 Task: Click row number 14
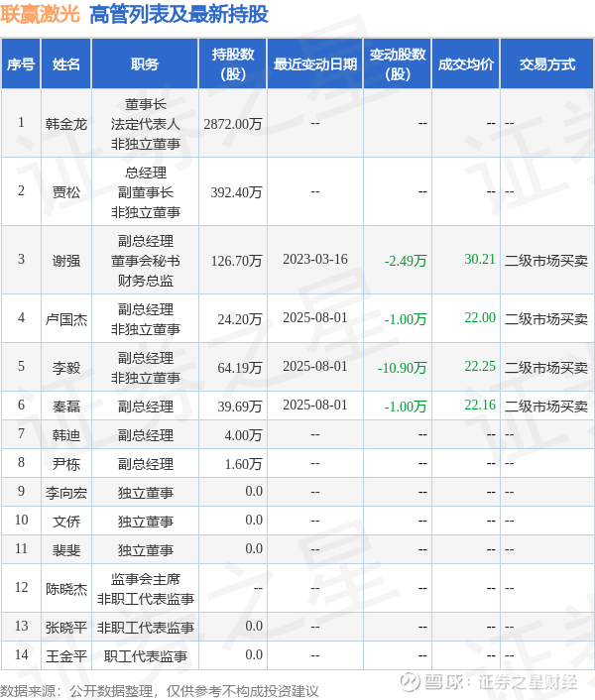coord(22,654)
